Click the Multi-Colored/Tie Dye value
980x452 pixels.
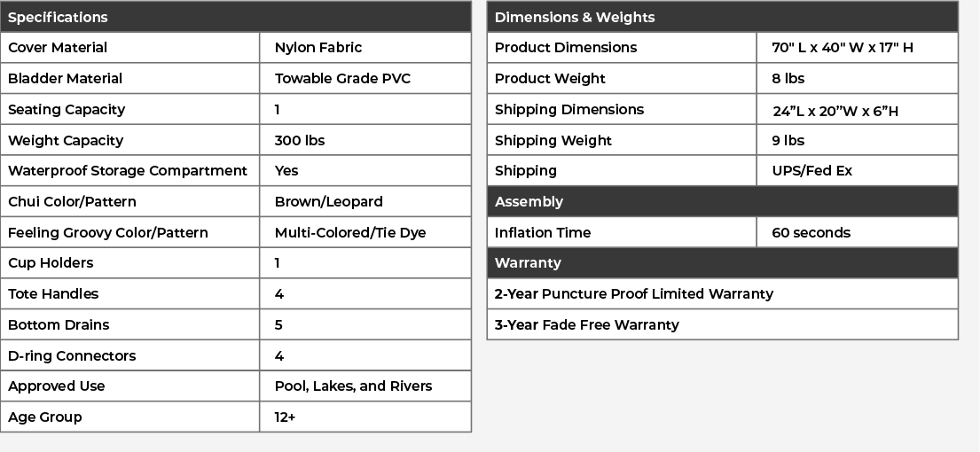point(350,232)
